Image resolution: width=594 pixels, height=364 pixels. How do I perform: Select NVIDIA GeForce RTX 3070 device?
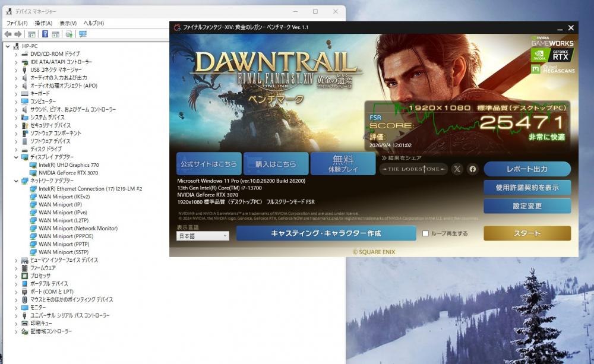point(68,173)
